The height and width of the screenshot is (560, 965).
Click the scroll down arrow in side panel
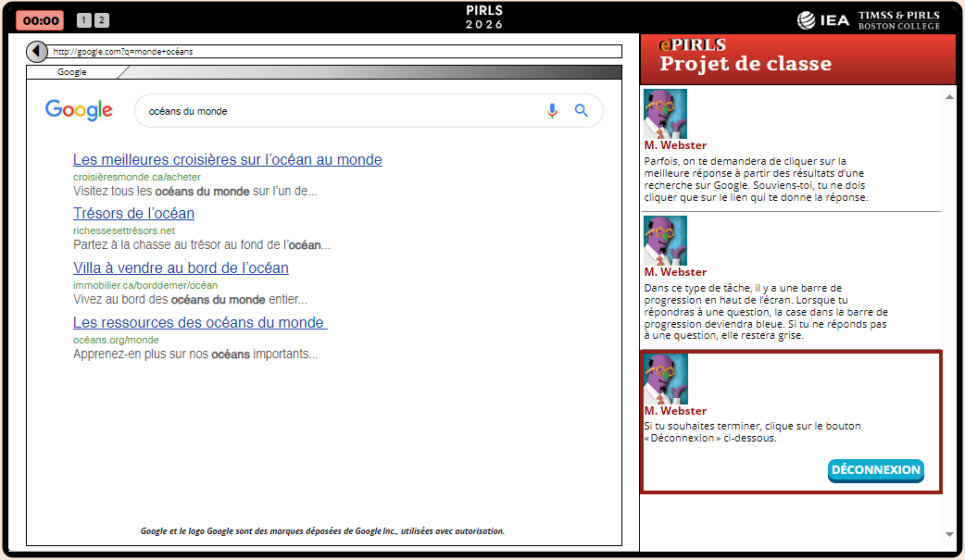(948, 534)
